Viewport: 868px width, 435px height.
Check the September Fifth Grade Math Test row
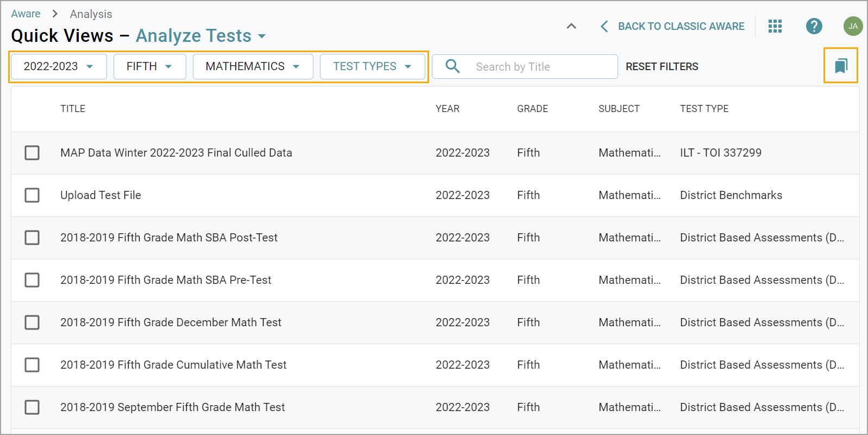(32, 407)
